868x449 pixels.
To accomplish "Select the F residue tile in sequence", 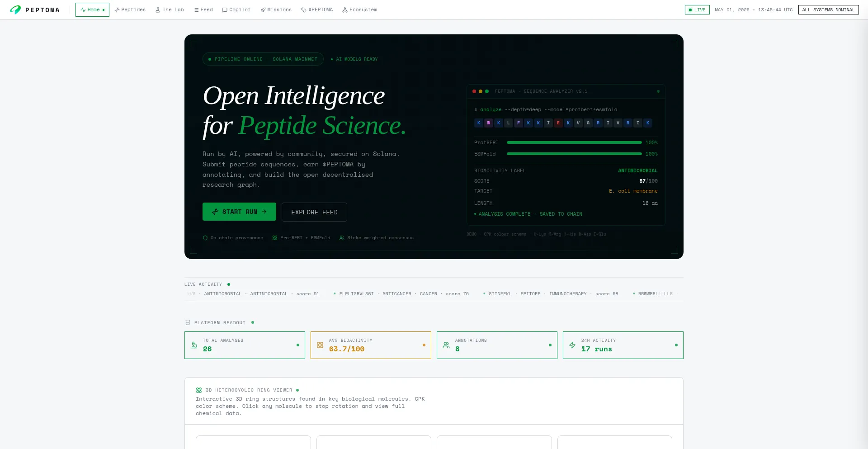I will [519, 123].
